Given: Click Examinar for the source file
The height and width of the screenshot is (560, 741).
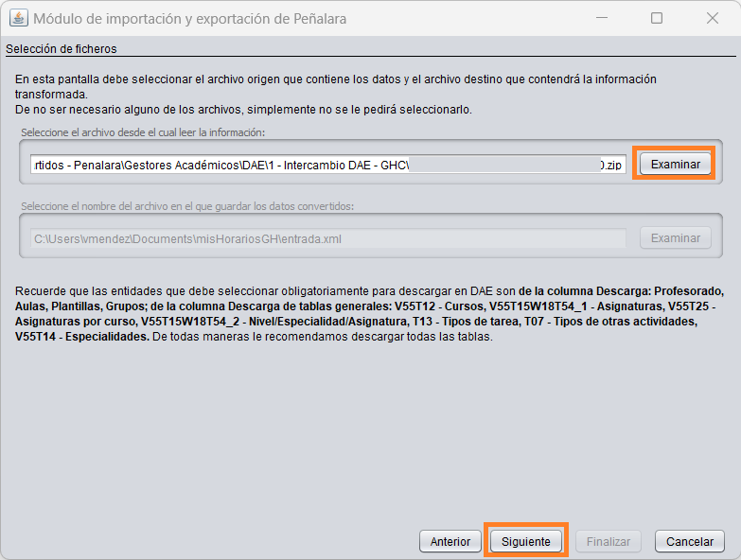Looking at the screenshot, I should click(x=676, y=165).
